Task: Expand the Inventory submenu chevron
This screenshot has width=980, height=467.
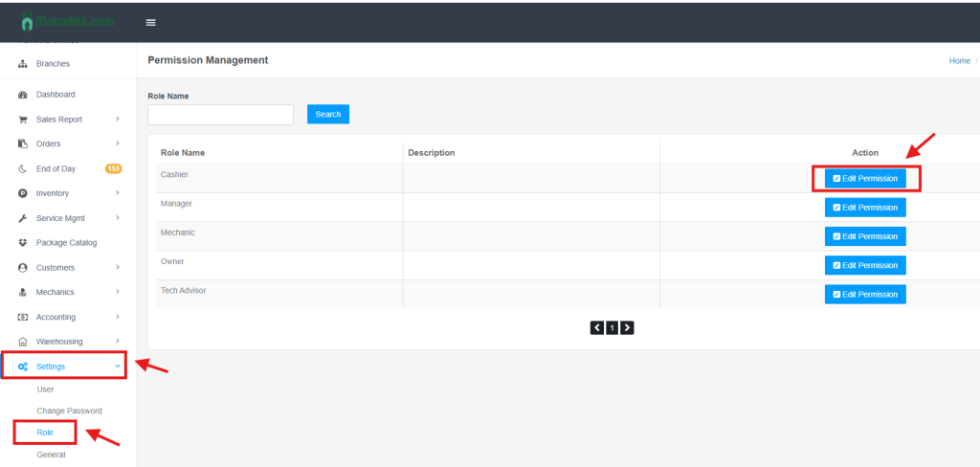Action: click(x=117, y=193)
